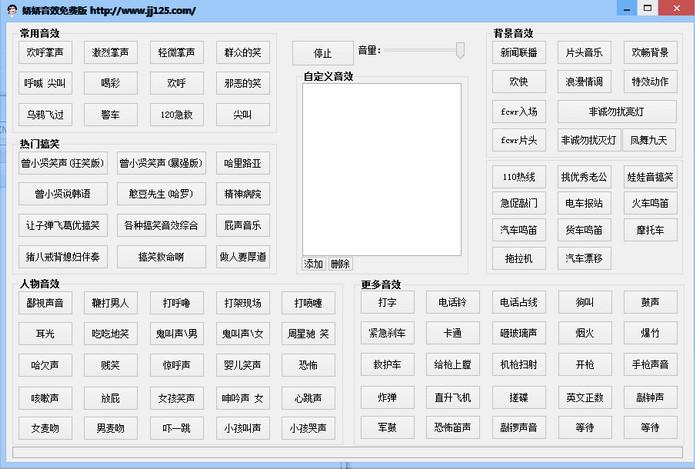The height and width of the screenshot is (469, 695).
Task: Click the app icon in the title bar
Action: 12,10
